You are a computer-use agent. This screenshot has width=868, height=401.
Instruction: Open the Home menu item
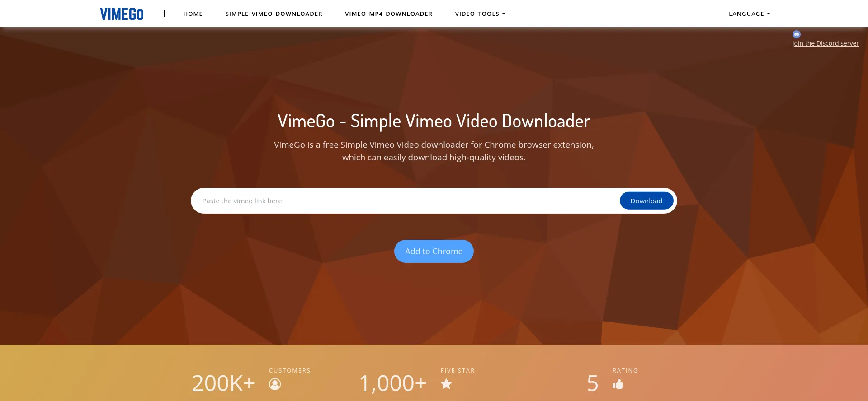coord(193,14)
